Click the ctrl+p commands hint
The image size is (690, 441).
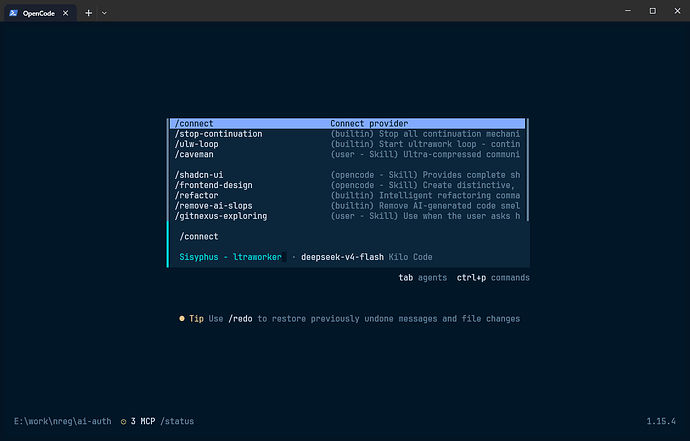[493, 278]
